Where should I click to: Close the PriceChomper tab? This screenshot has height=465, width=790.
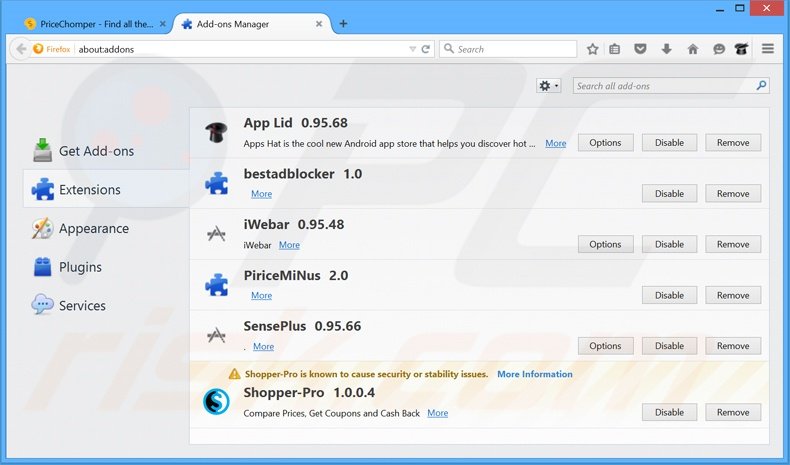[x=163, y=24]
